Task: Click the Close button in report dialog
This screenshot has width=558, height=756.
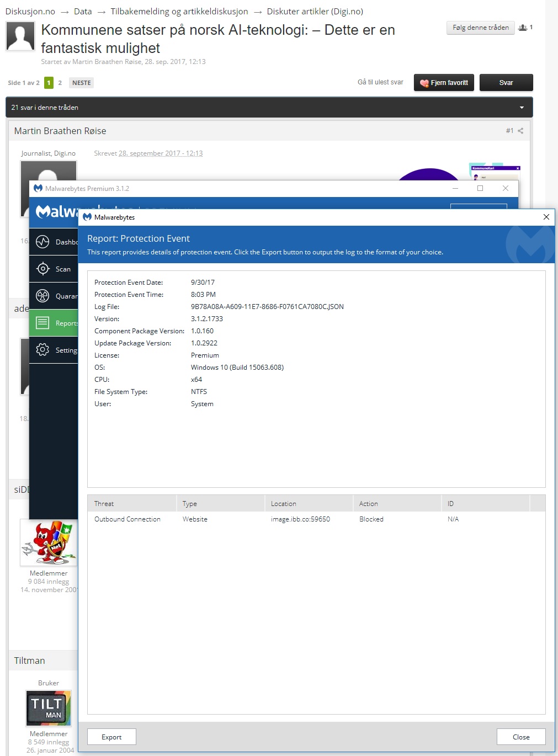Action: (521, 737)
